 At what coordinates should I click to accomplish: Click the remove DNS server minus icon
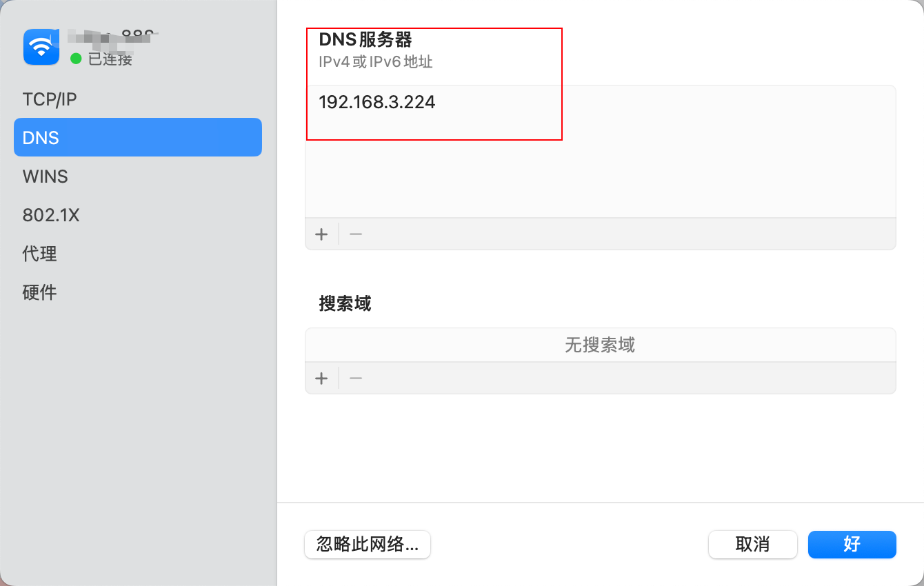coord(354,234)
